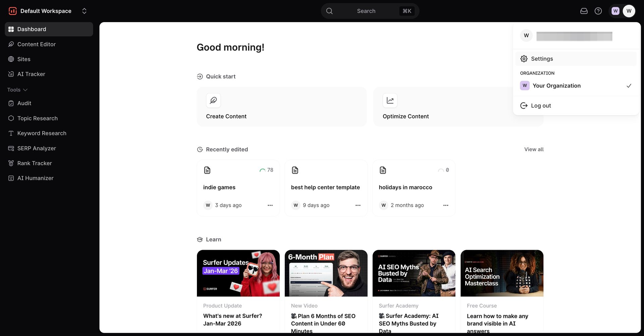Click the Surfer logo icon

(x=12, y=11)
